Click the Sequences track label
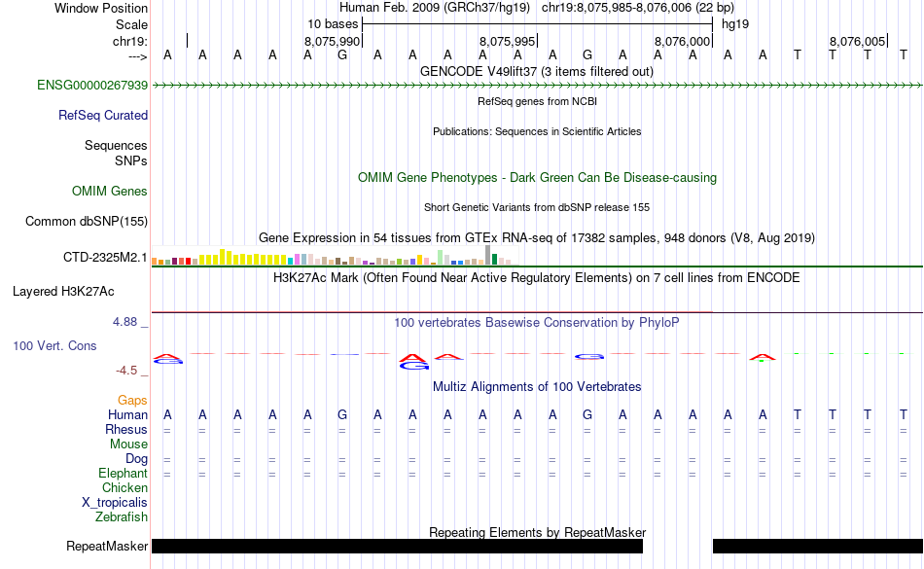Image resolution: width=924 pixels, height=569 pixels. (x=116, y=146)
